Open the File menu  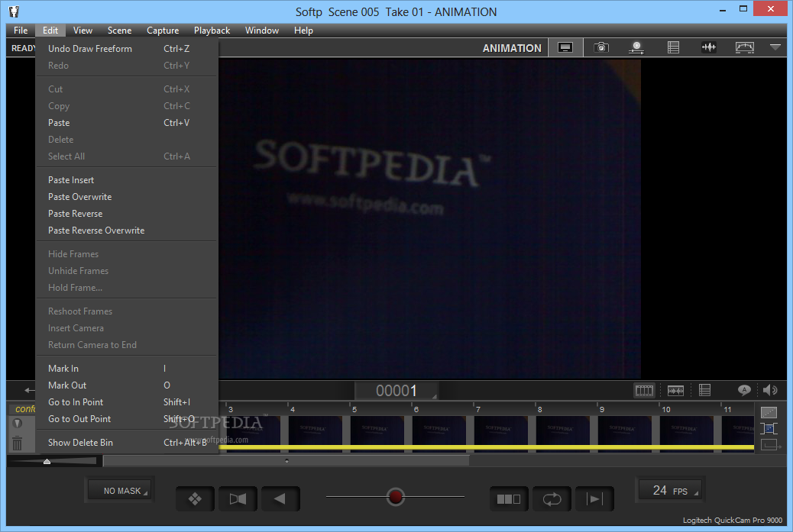[21, 31]
